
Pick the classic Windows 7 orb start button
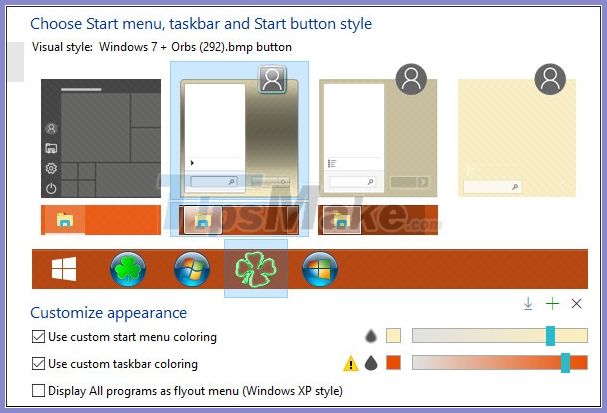(x=192, y=269)
